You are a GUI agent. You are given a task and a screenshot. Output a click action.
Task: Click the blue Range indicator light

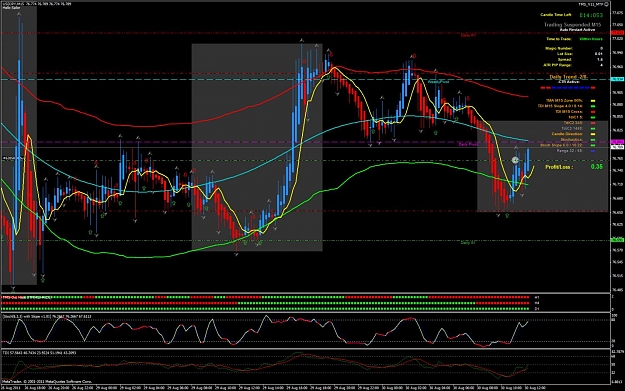click(593, 151)
